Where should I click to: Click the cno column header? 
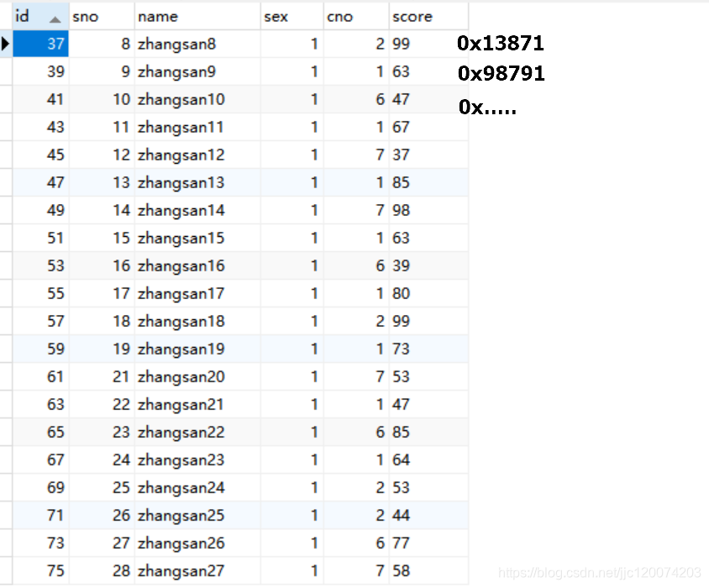click(356, 17)
